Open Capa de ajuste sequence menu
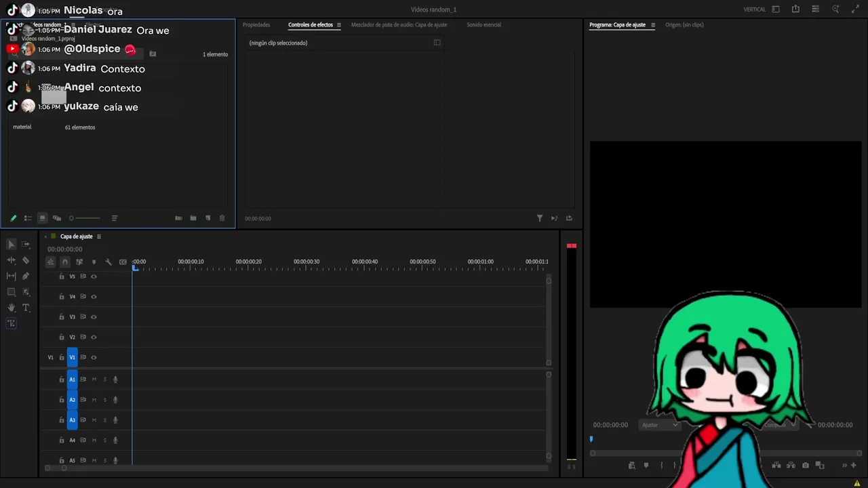 [99, 237]
